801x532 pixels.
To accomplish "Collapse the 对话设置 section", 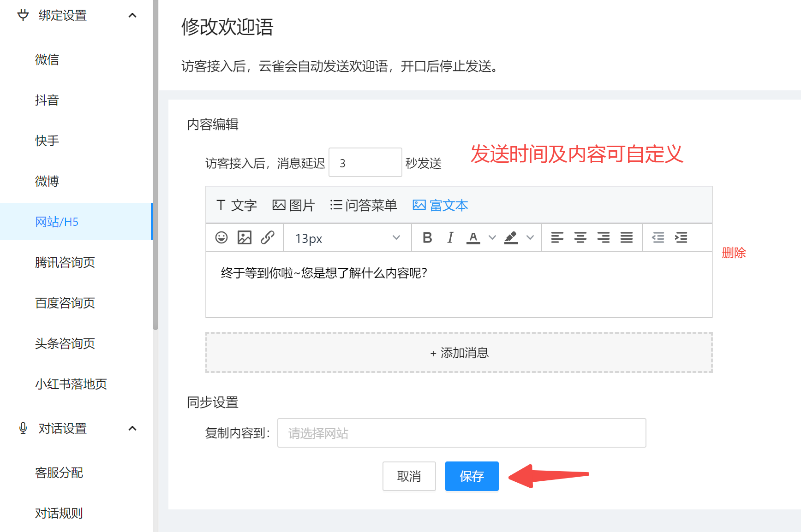I will coord(133,428).
